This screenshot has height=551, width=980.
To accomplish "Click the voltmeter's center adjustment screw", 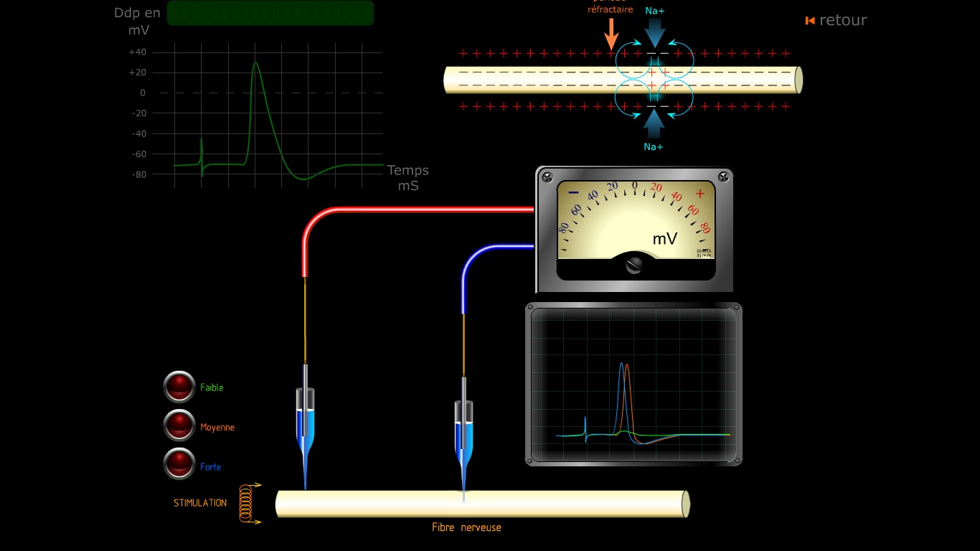I will pos(634,265).
